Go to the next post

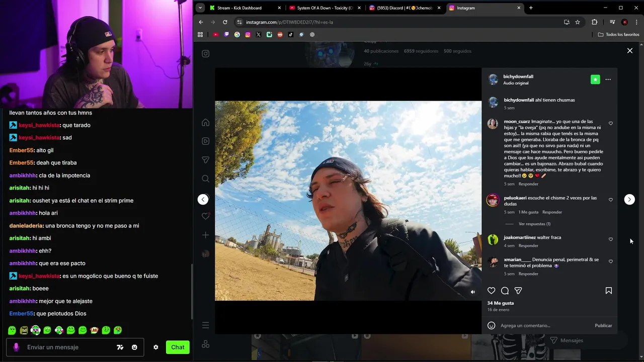(629, 200)
